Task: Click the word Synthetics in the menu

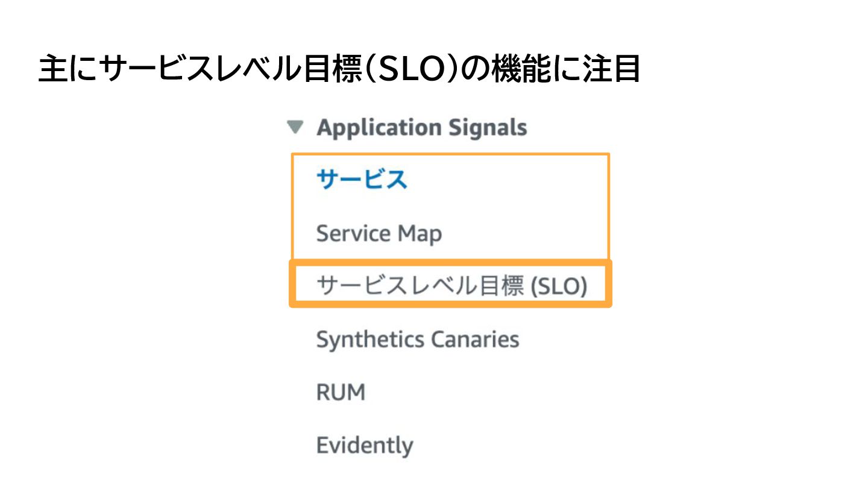Action: click(x=364, y=340)
